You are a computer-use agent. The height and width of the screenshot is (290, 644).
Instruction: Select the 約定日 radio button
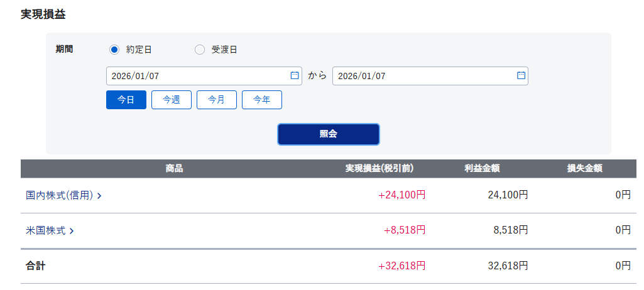[x=114, y=50]
